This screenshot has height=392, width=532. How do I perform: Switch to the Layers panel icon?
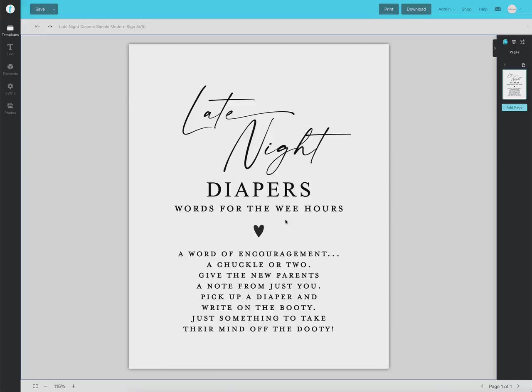[x=514, y=42]
